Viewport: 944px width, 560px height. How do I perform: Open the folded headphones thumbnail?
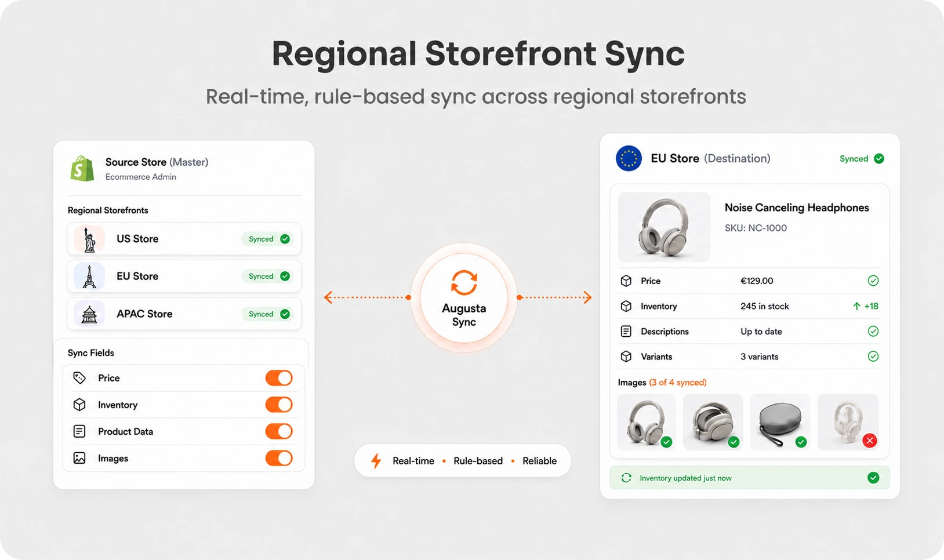(x=713, y=422)
